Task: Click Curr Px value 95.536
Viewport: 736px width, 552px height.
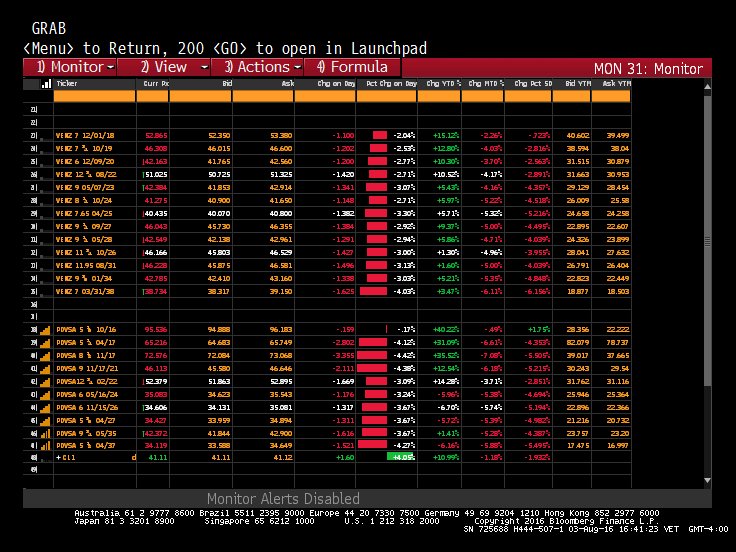Action: coord(156,330)
